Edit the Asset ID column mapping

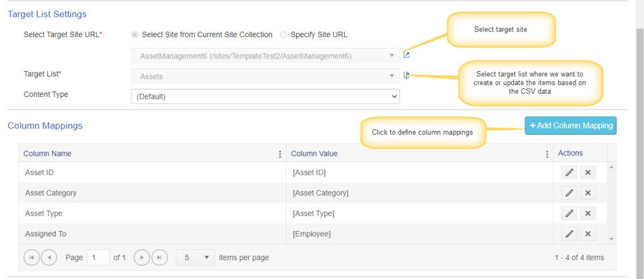(569, 173)
